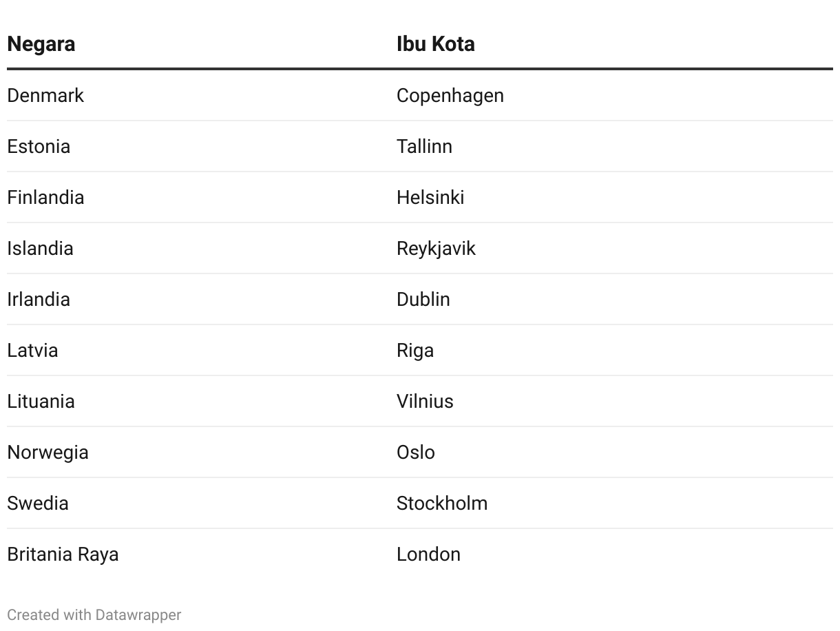Select the Lituania row label
Image resolution: width=840 pixels, height=631 pixels.
click(x=41, y=401)
